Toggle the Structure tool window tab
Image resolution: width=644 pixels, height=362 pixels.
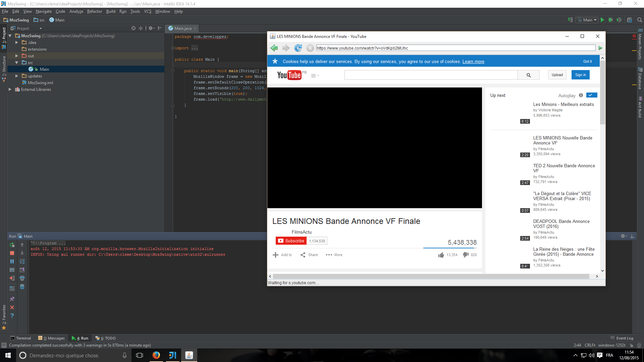click(x=4, y=68)
